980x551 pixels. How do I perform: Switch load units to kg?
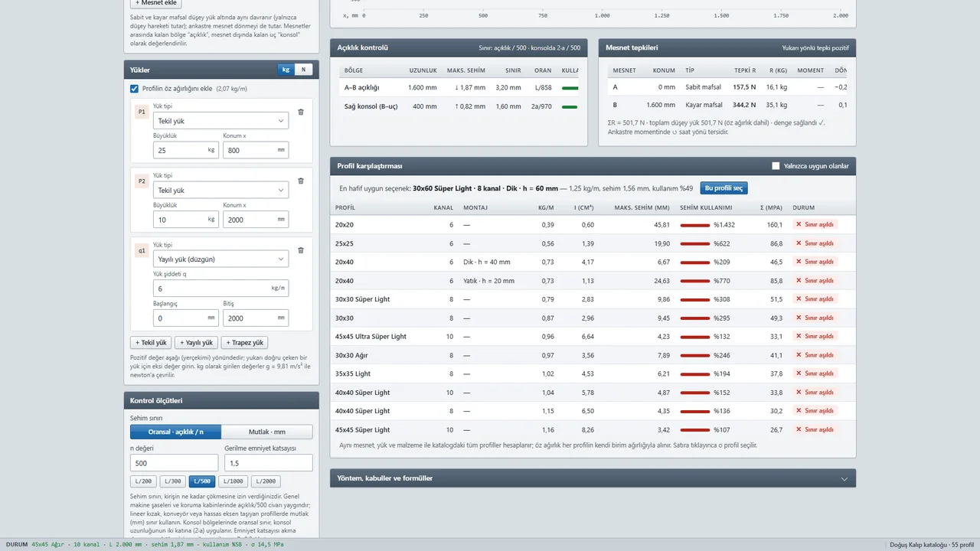(x=286, y=70)
